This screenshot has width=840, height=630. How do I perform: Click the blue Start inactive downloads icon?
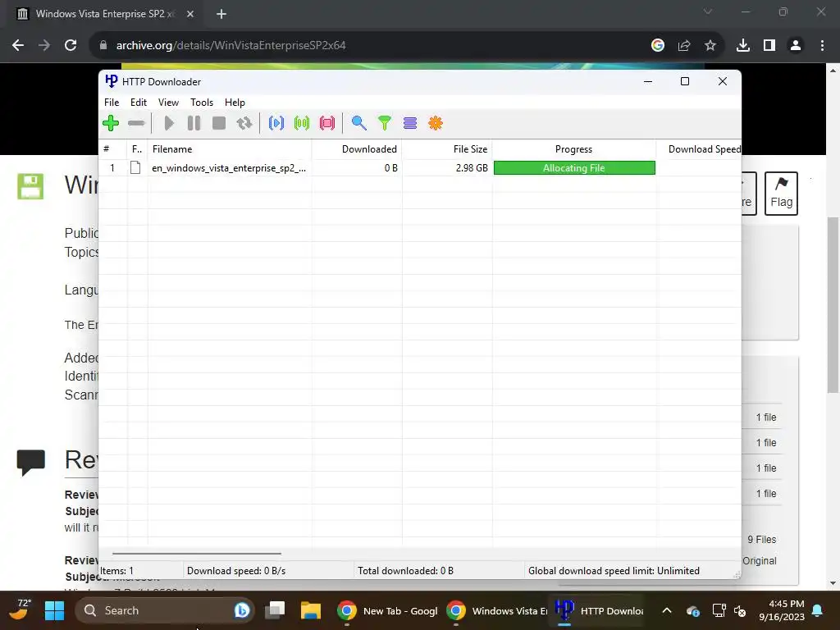(276, 123)
